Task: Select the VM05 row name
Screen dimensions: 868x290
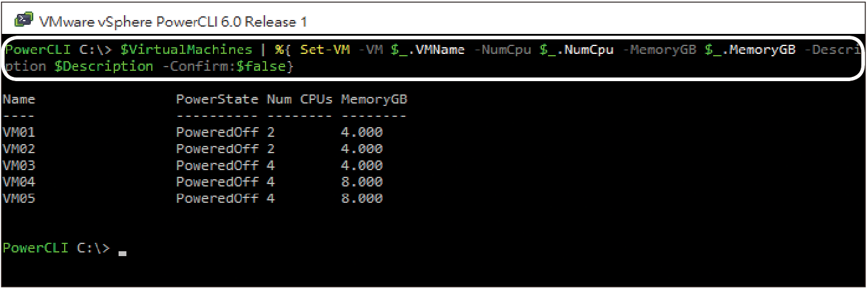Action: (x=19, y=198)
